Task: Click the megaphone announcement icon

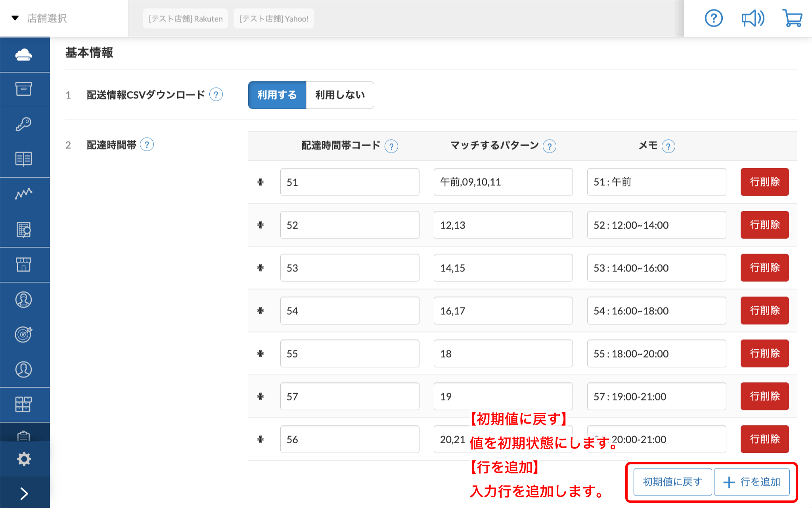Action: (753, 18)
